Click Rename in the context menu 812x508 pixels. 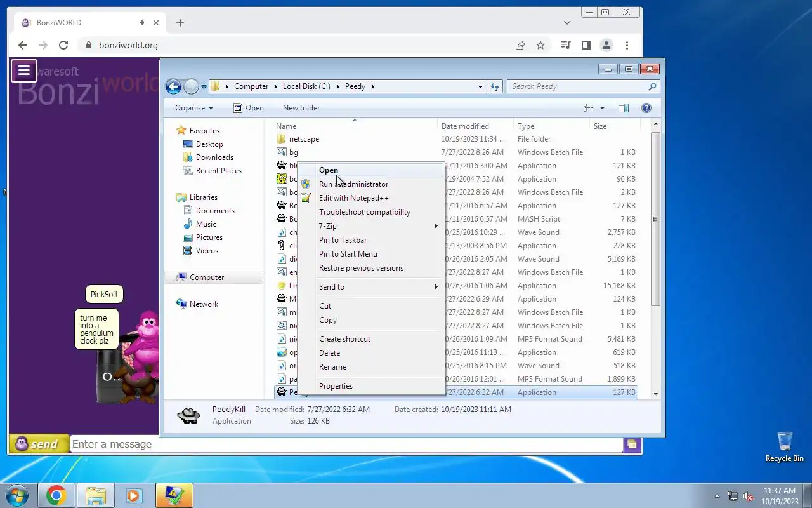pos(371,367)
